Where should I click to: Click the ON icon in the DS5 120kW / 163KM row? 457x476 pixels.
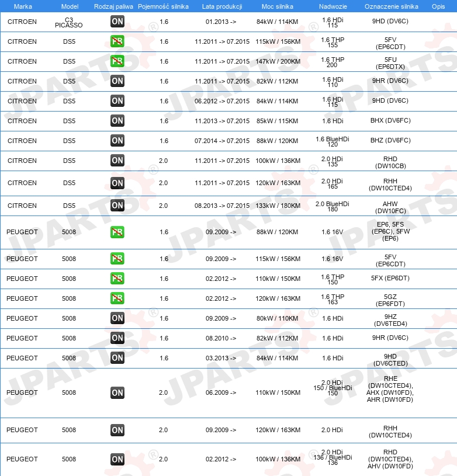117,183
